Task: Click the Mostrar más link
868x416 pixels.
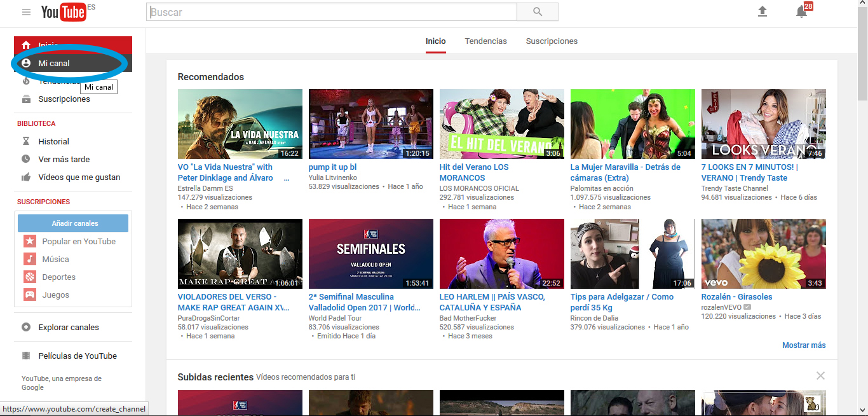Action: click(804, 345)
